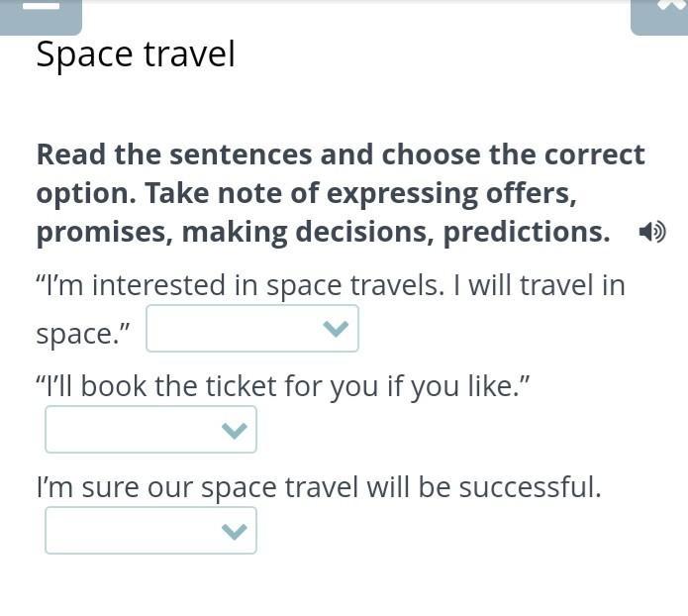The image size is (688, 616).
Task: Click the word "successful" in the last sentence
Action: (530, 487)
